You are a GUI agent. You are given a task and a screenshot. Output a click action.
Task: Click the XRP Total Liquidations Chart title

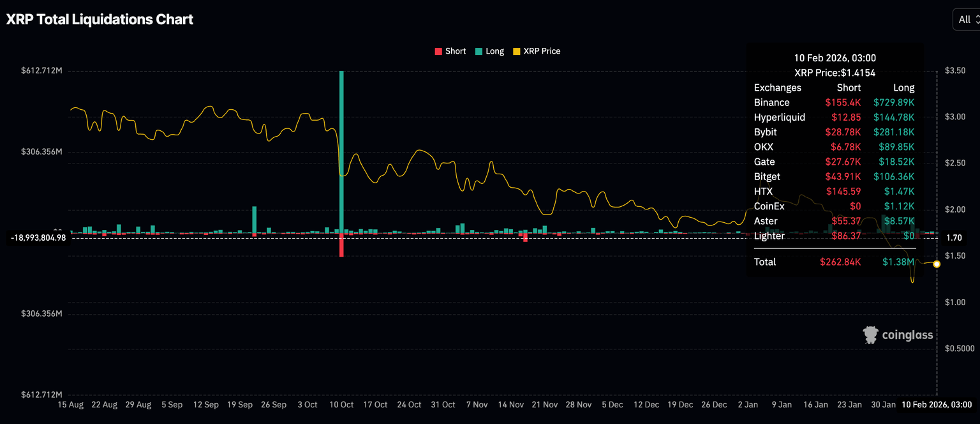click(100, 20)
